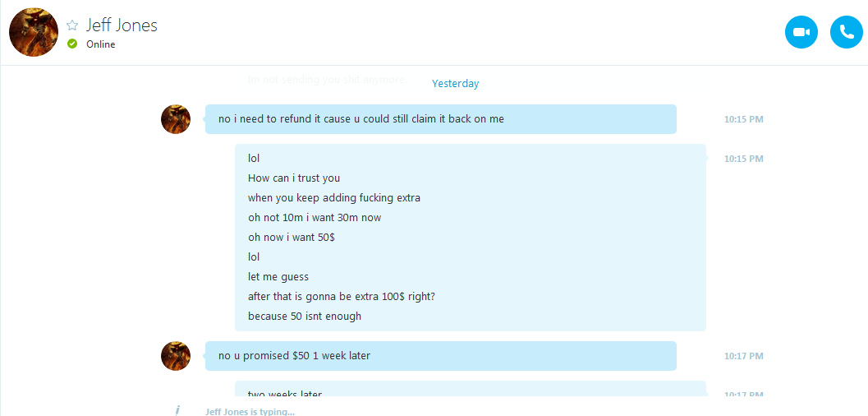
Task: Start a voice call using phone icon
Action: pos(847,32)
